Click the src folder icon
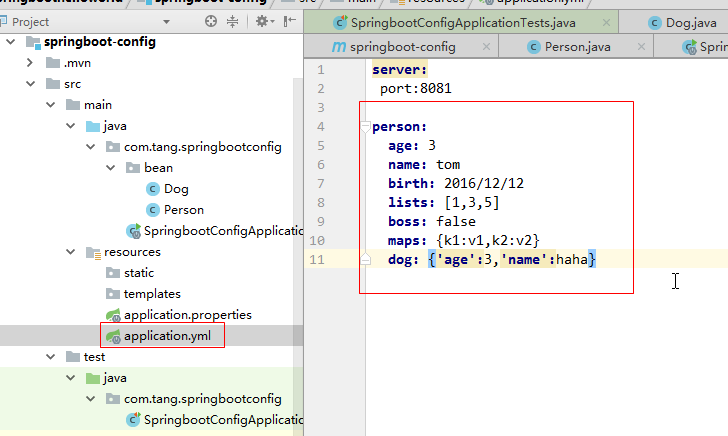This screenshot has height=436, width=728. 53,84
